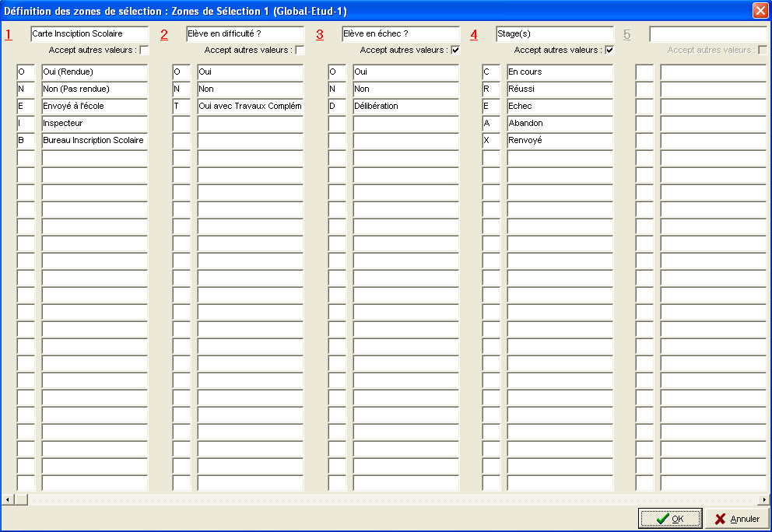Click the 'Echec' value field

point(560,107)
